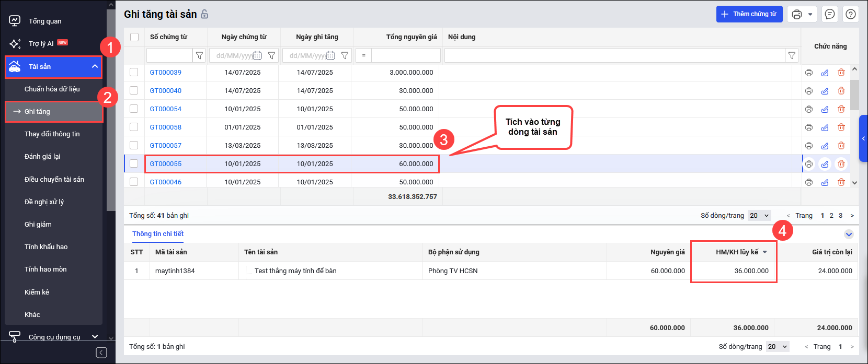Select checkbox for voucher GT000058
Viewport: 868px width, 364px height.
(134, 127)
